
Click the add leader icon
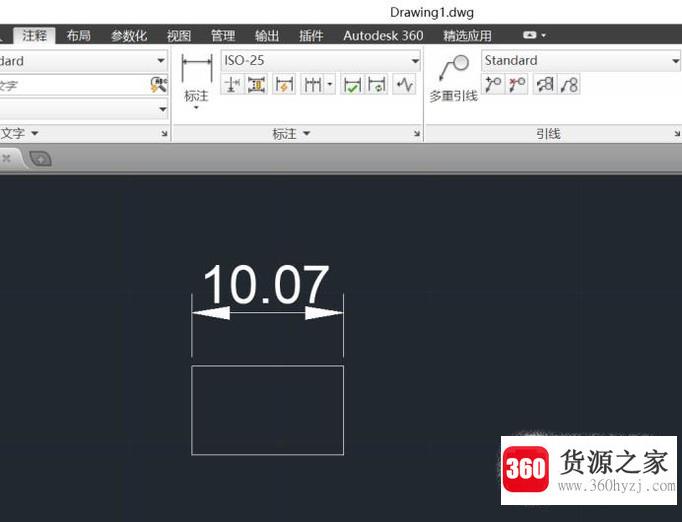point(493,84)
